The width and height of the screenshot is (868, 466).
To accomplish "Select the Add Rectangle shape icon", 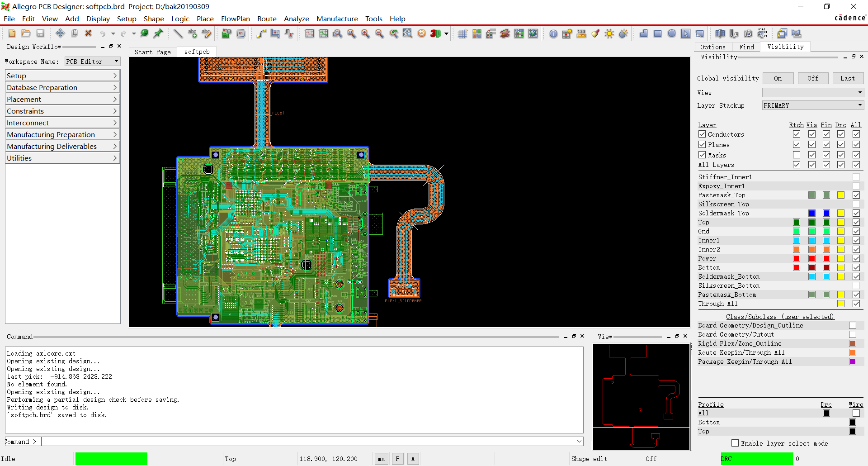I will pos(658,33).
